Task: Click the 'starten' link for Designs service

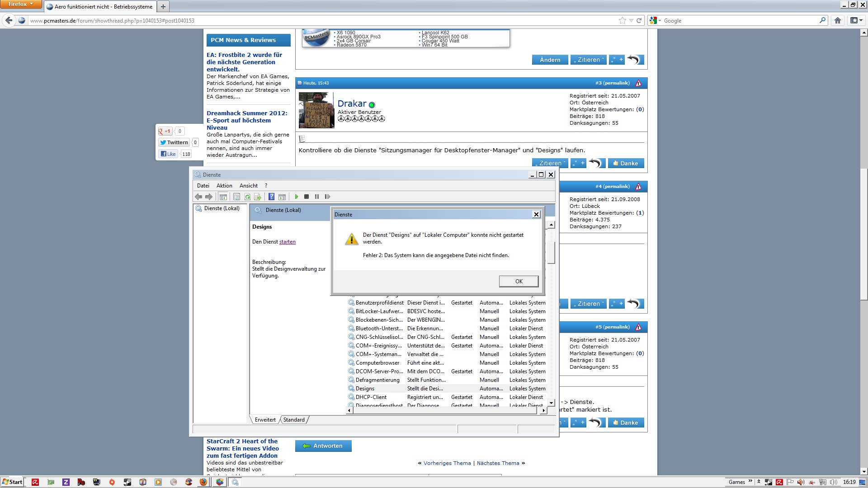Action: [x=288, y=242]
